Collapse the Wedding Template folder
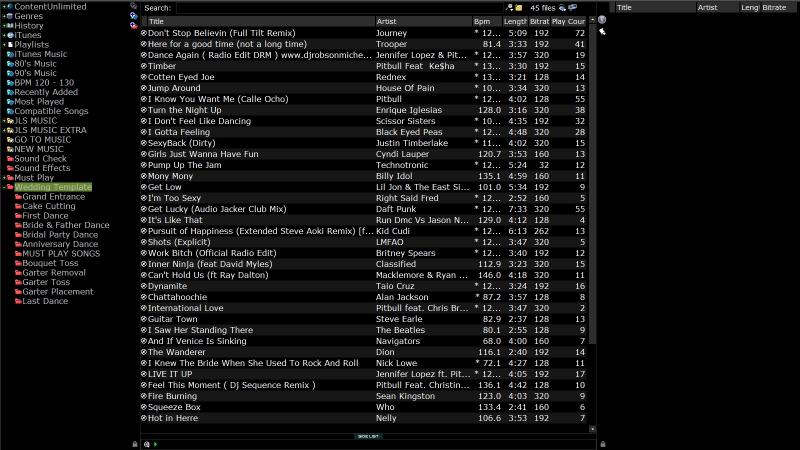 click(4, 187)
